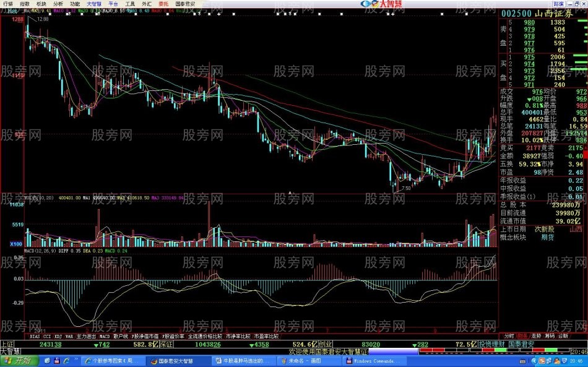
Task: Click the MACD(12,26,9) indicator label
Action: click(x=40, y=251)
